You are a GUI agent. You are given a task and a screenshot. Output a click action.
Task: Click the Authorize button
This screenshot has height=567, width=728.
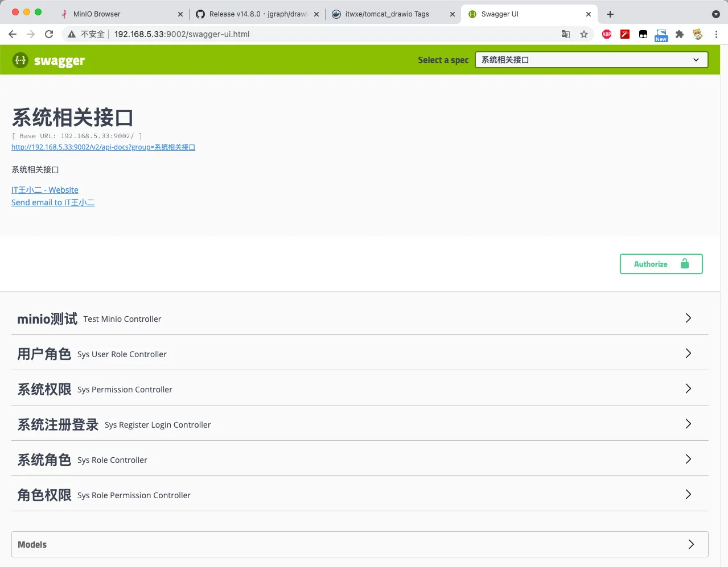(x=651, y=263)
